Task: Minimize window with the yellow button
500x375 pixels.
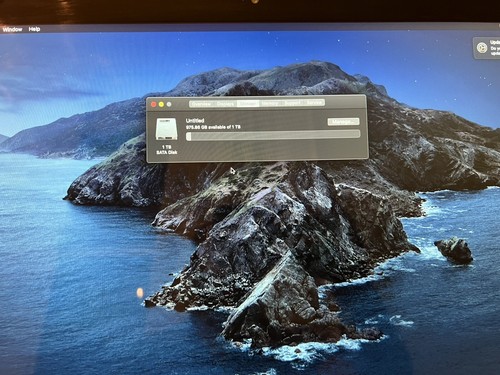Action: (x=161, y=104)
